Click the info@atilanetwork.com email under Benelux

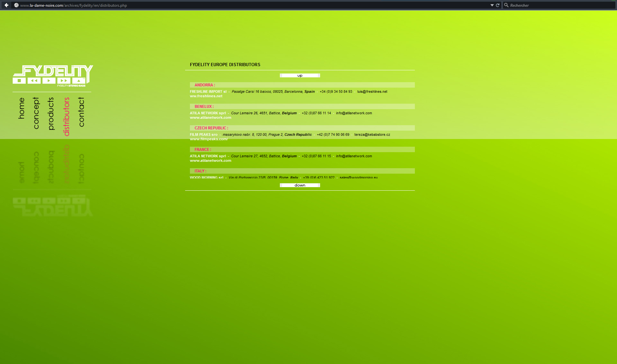coord(354,113)
